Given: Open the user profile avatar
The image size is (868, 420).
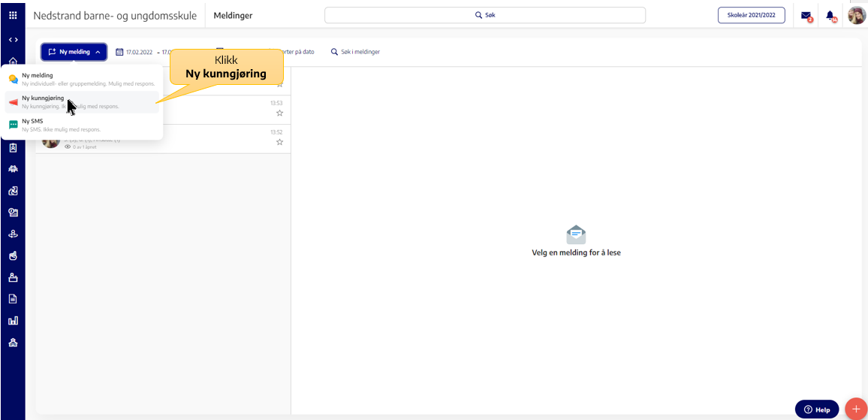Looking at the screenshot, I should pyautogui.click(x=857, y=15).
